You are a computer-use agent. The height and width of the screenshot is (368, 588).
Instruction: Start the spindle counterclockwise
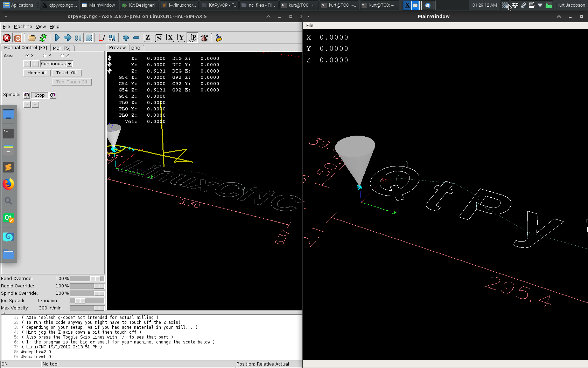(27, 95)
